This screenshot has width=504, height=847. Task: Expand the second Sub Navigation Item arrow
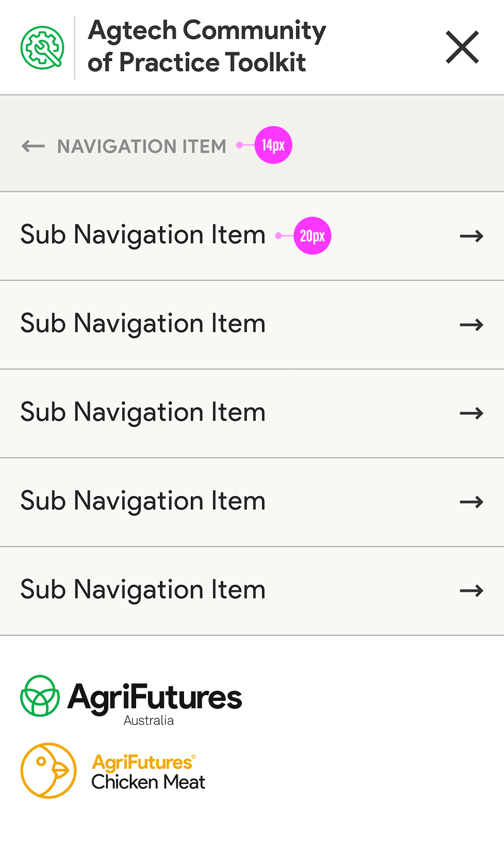pos(471,325)
